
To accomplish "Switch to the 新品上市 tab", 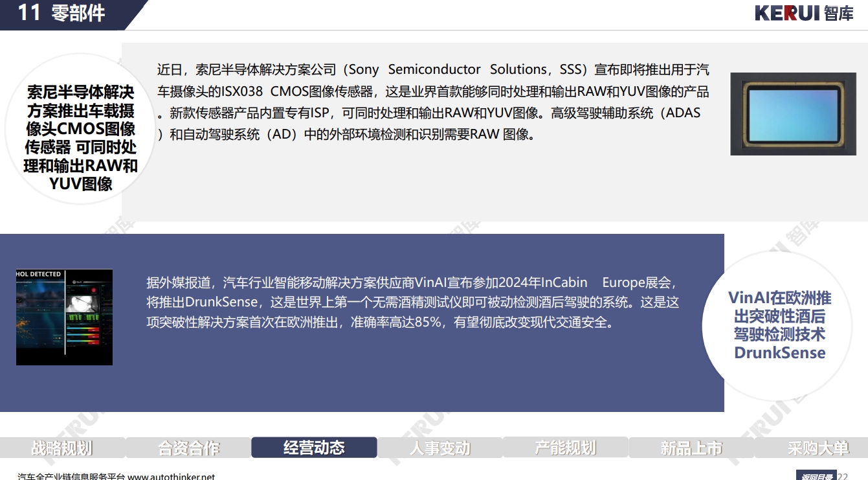I will click(x=691, y=448).
